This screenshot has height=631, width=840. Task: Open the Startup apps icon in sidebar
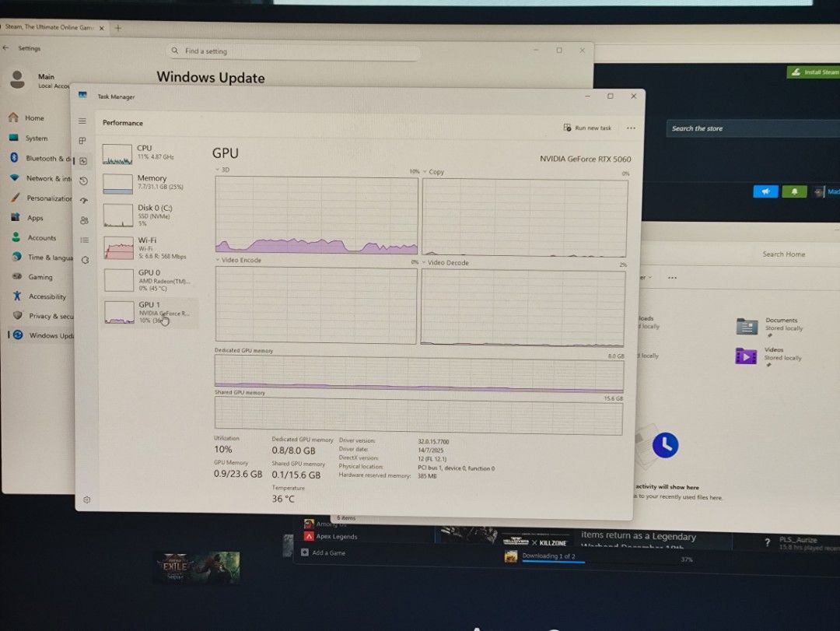(x=83, y=201)
